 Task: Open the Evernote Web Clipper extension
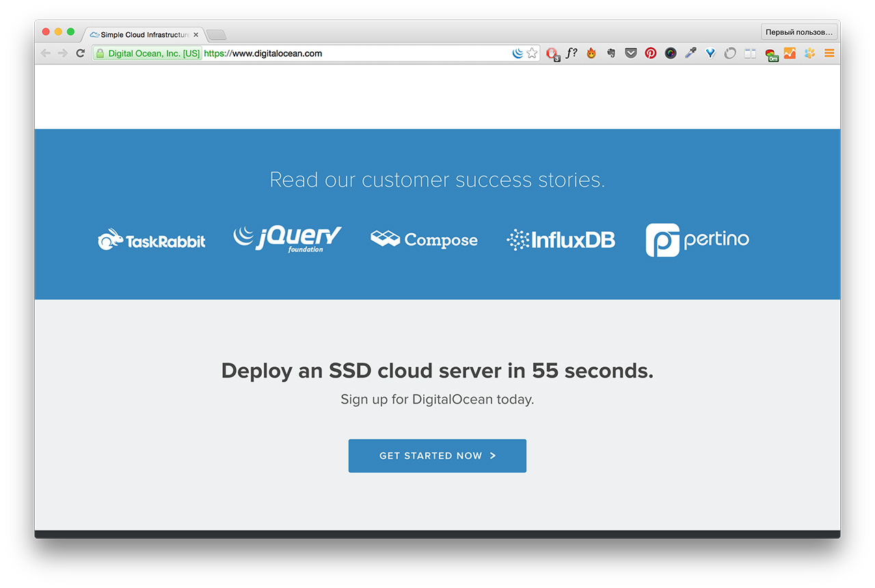pos(611,53)
